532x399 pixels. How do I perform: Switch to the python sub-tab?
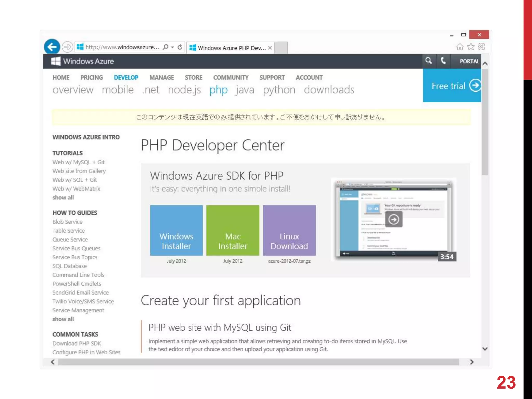pyautogui.click(x=279, y=90)
